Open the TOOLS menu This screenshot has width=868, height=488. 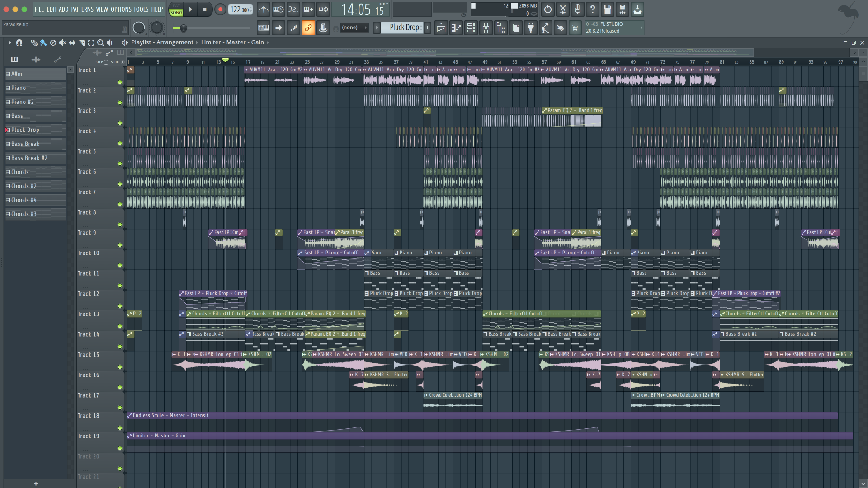141,9
